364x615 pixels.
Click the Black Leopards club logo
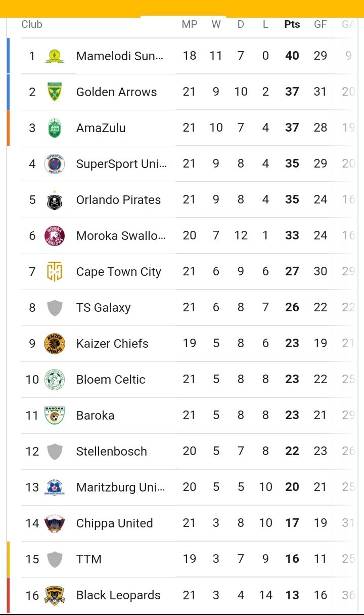[55, 595]
